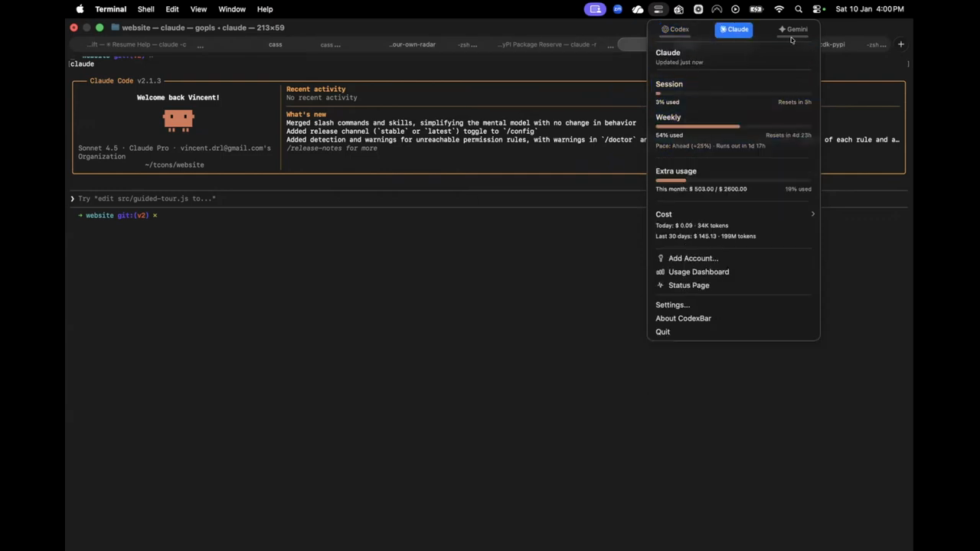
Task: Click the CodexBar icon in menu bar
Action: click(x=658, y=9)
